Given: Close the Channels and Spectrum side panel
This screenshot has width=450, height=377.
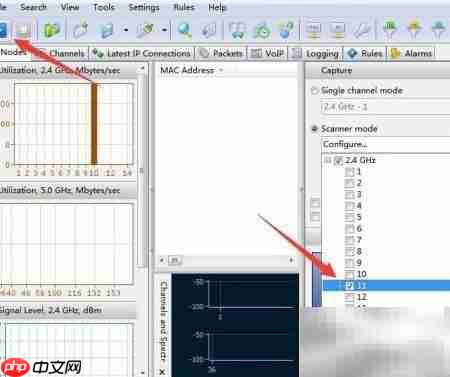Looking at the screenshot, I should coord(162,372).
